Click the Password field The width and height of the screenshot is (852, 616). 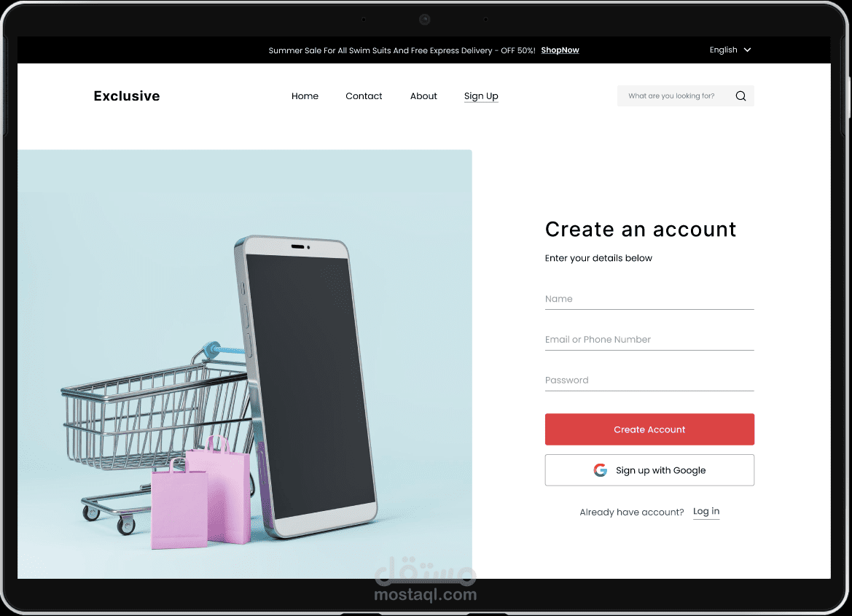[649, 381]
